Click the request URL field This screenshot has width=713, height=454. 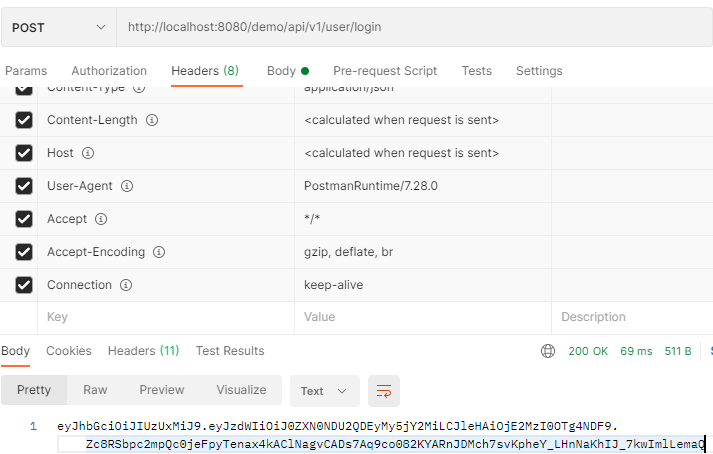tap(414, 27)
